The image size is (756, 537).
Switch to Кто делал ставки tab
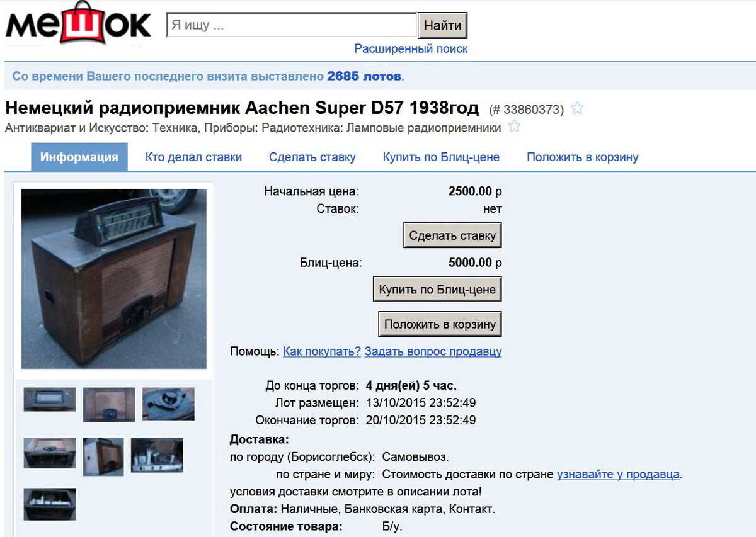click(193, 157)
